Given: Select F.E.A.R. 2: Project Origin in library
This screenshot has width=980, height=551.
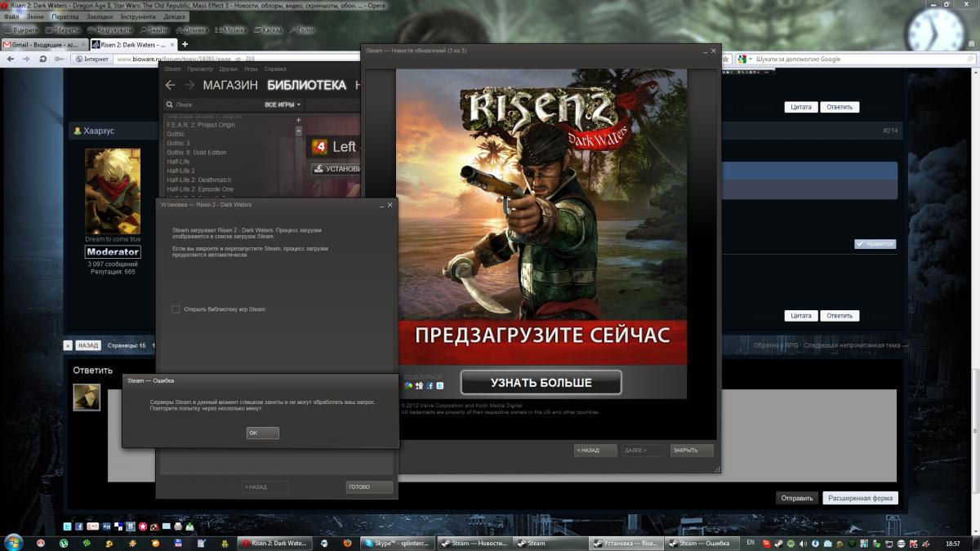Looking at the screenshot, I should pos(201,125).
